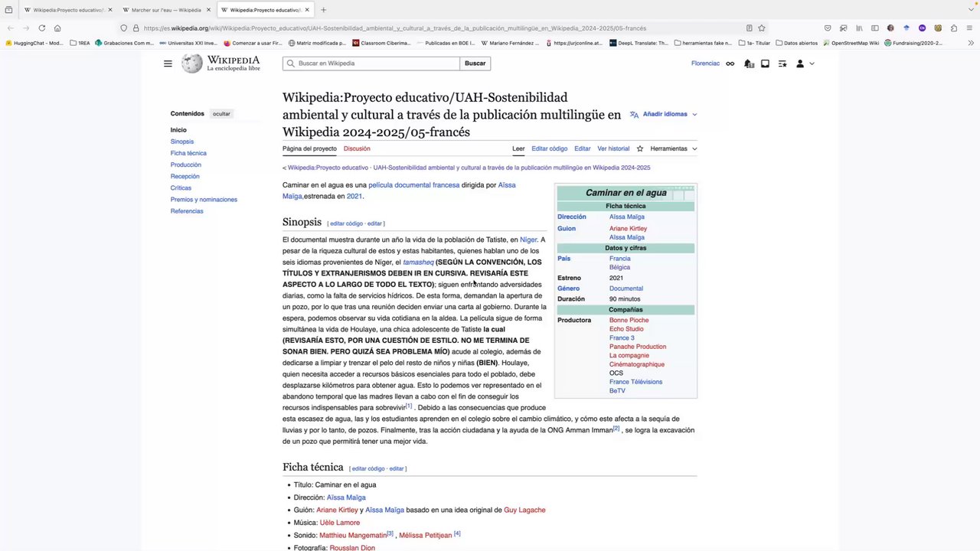
Task: Switch to the Marcher sur l'eau tab
Action: pos(166,10)
